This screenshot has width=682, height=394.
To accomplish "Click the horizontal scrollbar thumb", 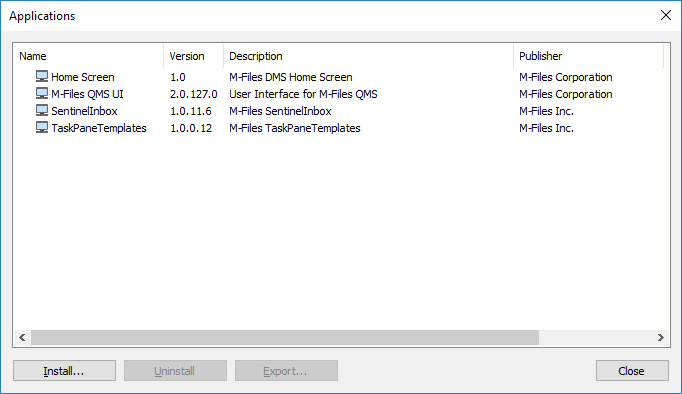I will [x=285, y=337].
